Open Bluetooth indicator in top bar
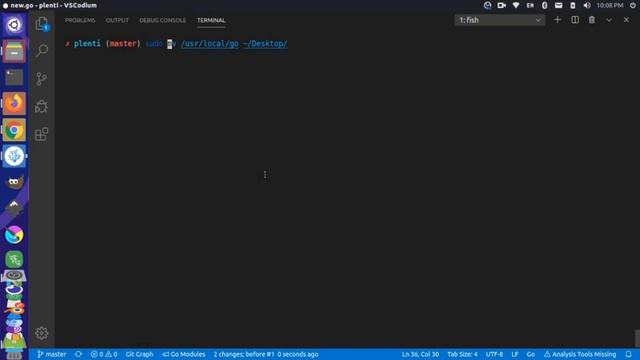This screenshot has height=360, width=640. coord(544,5)
